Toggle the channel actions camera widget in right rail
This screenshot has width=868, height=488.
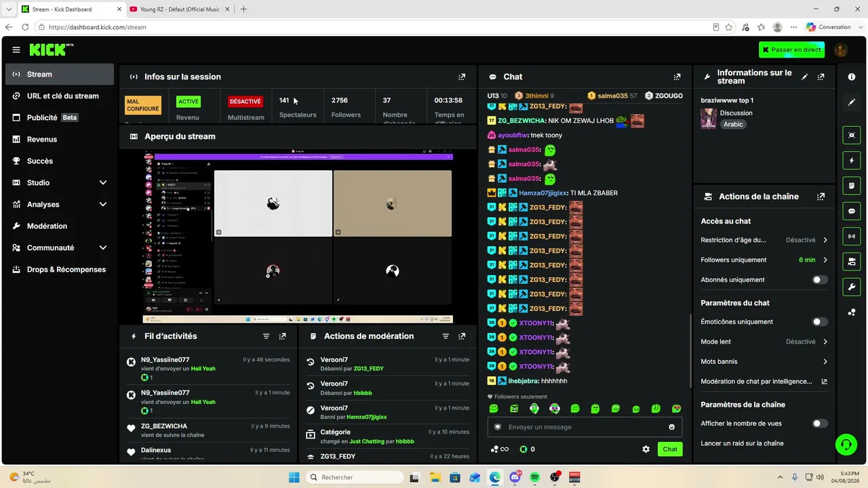(x=852, y=261)
